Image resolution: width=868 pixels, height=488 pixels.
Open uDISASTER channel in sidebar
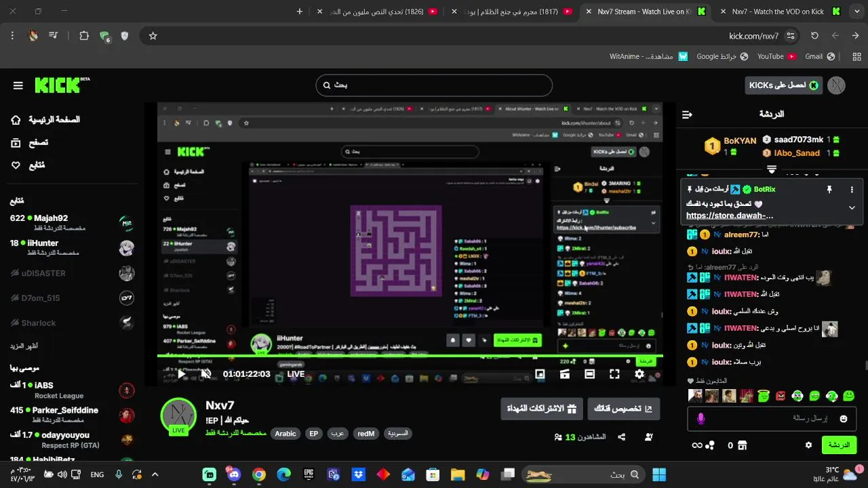tap(73, 273)
